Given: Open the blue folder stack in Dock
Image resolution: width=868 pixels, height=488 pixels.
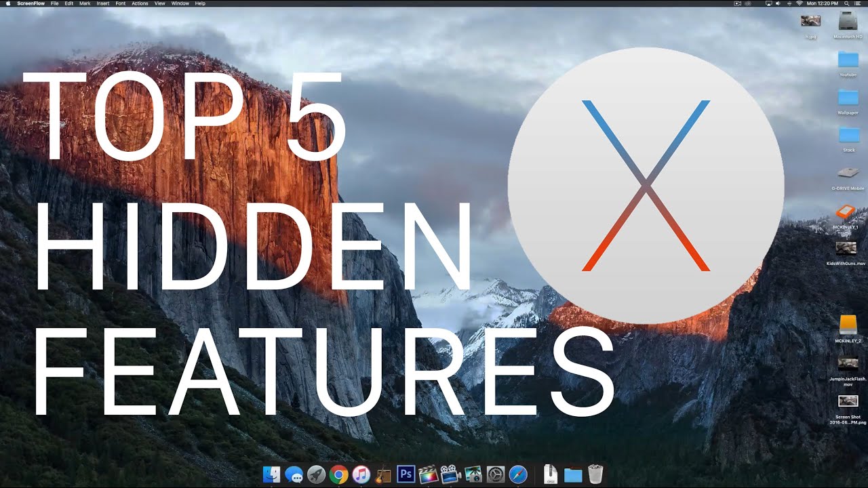Looking at the screenshot, I should pos(573,475).
